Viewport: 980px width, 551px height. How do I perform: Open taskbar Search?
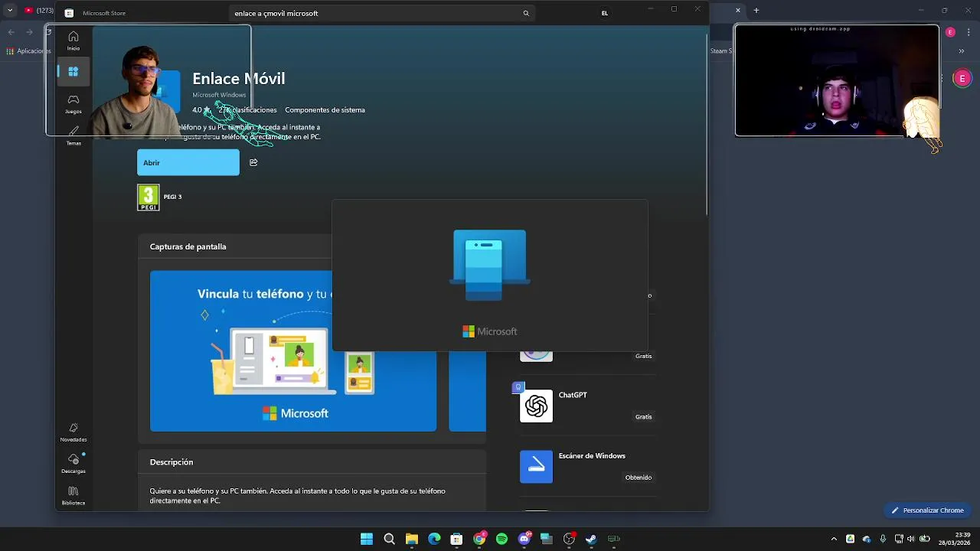(x=389, y=539)
